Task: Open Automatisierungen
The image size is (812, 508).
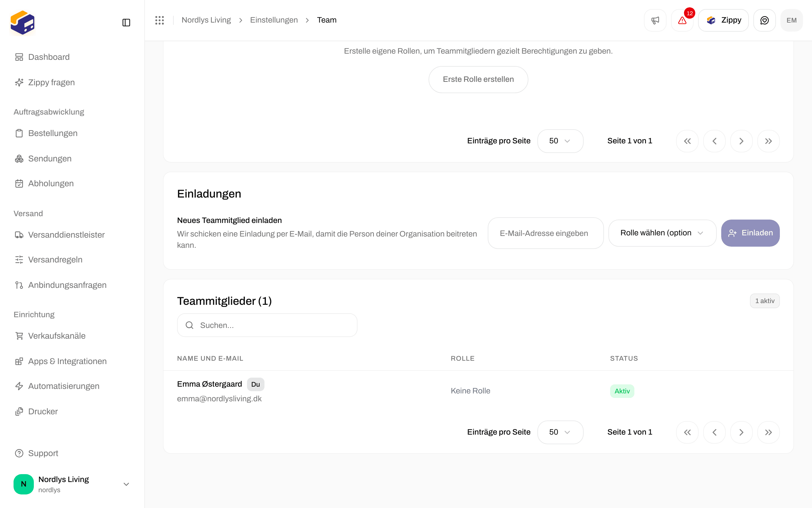Action: tap(72, 386)
